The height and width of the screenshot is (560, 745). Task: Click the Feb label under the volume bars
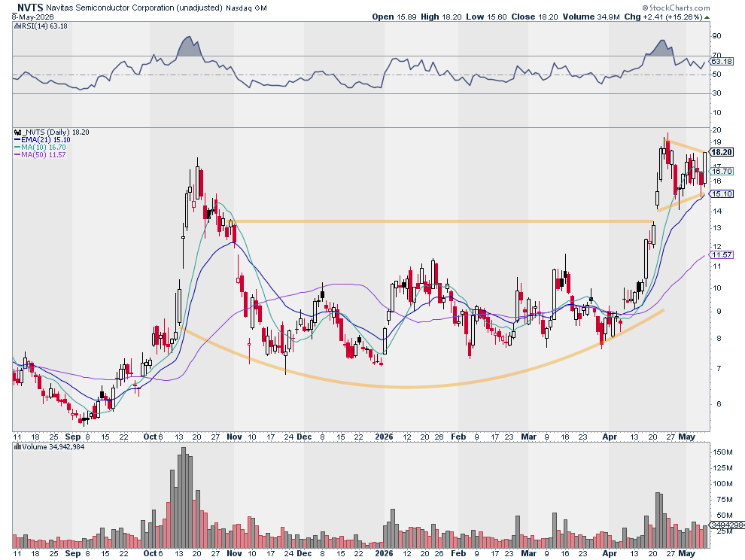(x=458, y=553)
